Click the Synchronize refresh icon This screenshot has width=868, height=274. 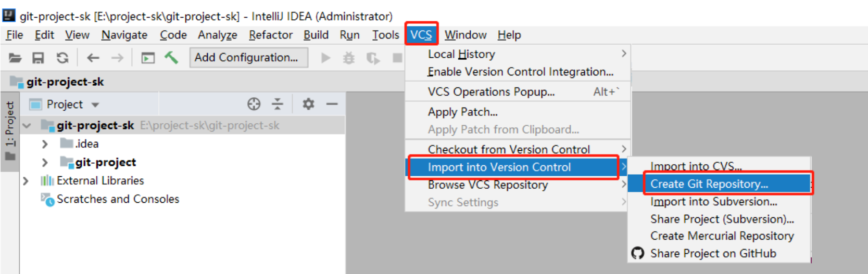click(x=62, y=58)
